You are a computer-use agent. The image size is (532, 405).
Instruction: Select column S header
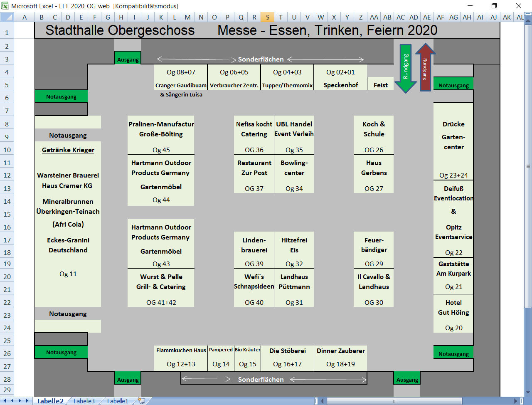(268, 17)
